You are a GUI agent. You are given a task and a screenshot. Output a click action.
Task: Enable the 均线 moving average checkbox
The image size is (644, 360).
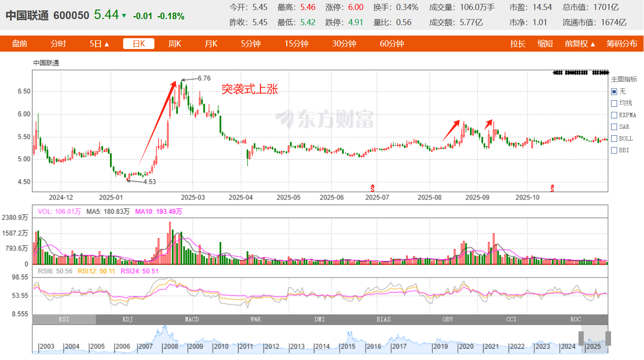[614, 103]
